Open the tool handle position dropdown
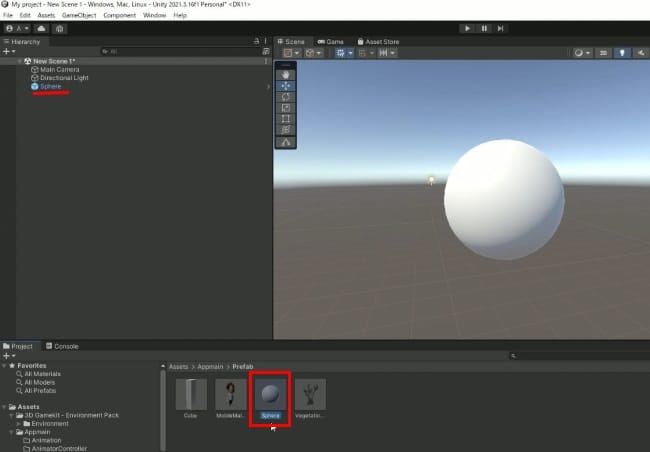 (291, 53)
